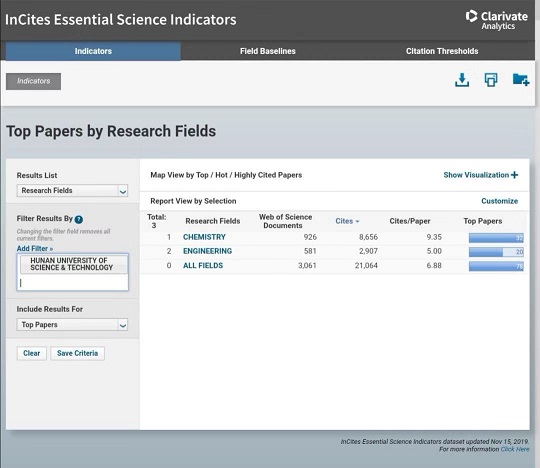Sort table by Cites column header
This screenshot has height=468, width=540.
[347, 221]
